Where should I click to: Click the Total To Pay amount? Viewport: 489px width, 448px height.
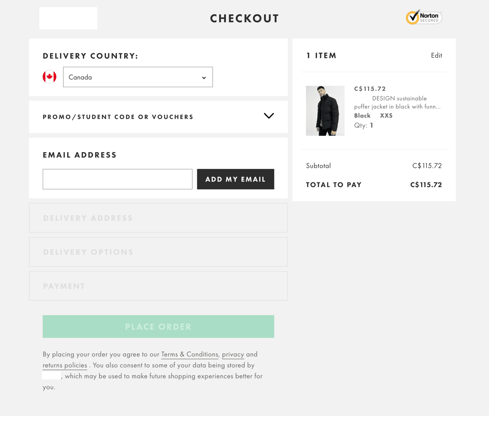tap(426, 185)
